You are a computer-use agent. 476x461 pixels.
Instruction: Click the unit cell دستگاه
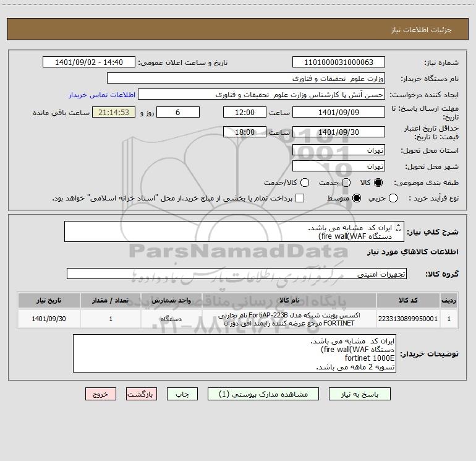(171, 319)
